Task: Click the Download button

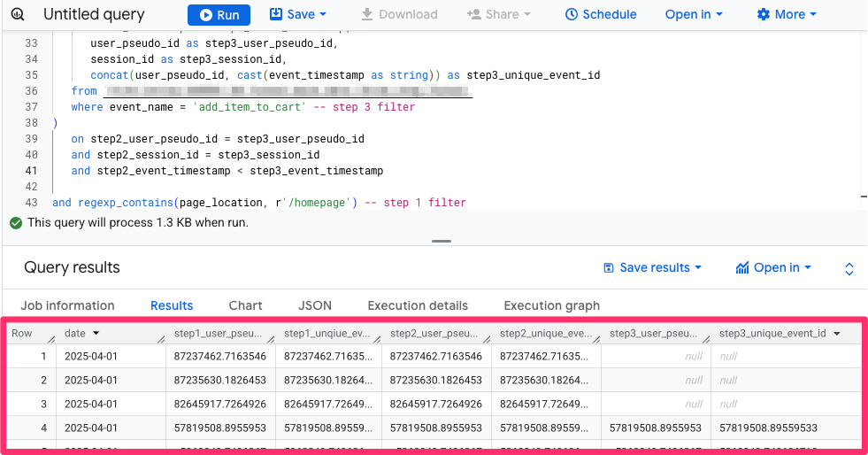Action: coord(399,15)
